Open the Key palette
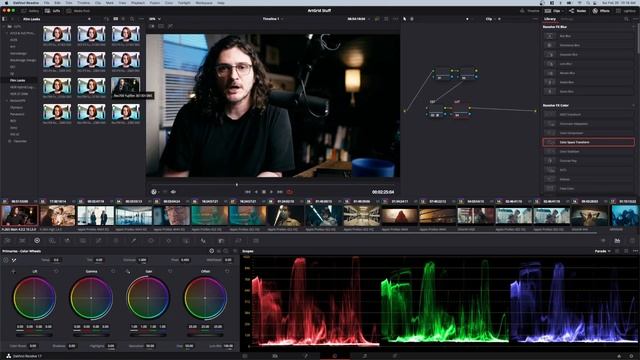The width and height of the screenshot is (640, 360). click(x=221, y=241)
